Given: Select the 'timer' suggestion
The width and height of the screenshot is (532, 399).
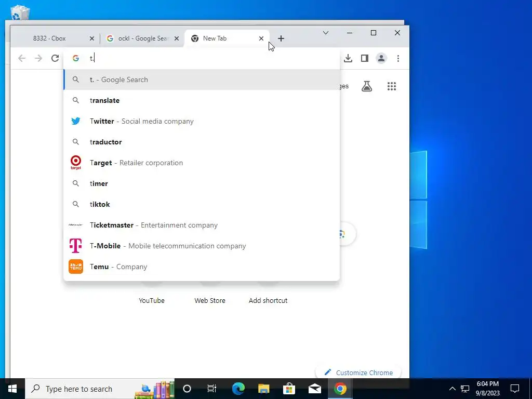Looking at the screenshot, I should tap(202, 183).
